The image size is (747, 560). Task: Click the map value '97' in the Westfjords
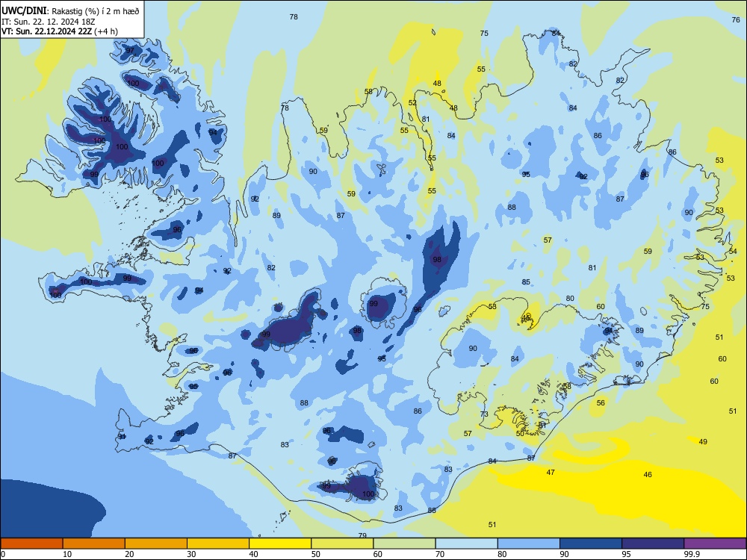[x=130, y=51]
